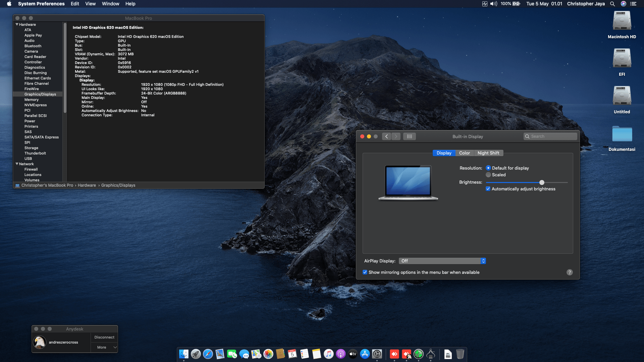Open Contacts from the Dock

280,354
